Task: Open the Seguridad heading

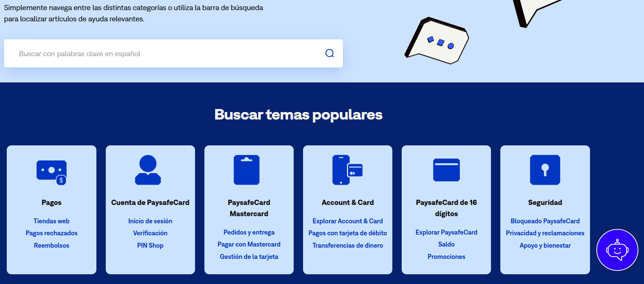Action: 545,202
